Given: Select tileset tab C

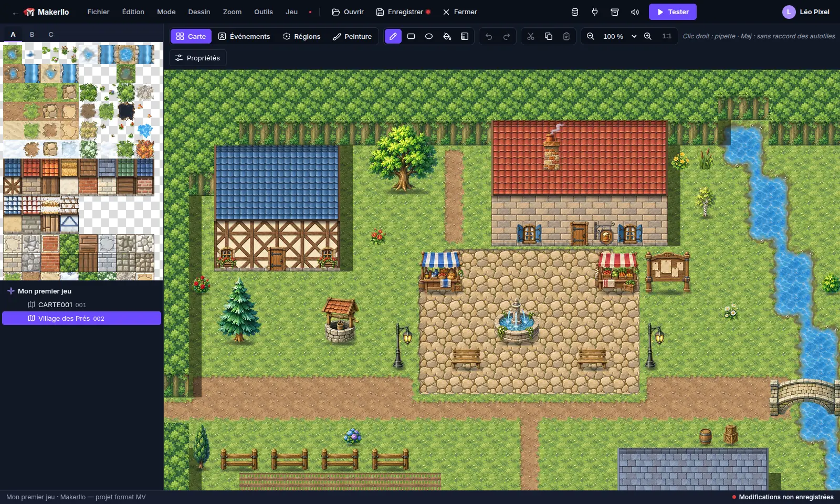Looking at the screenshot, I should (x=51, y=34).
